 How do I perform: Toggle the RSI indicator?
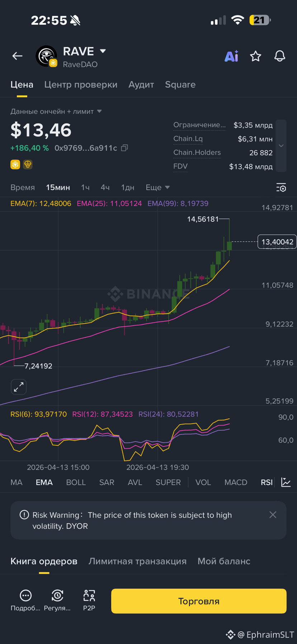(267, 482)
